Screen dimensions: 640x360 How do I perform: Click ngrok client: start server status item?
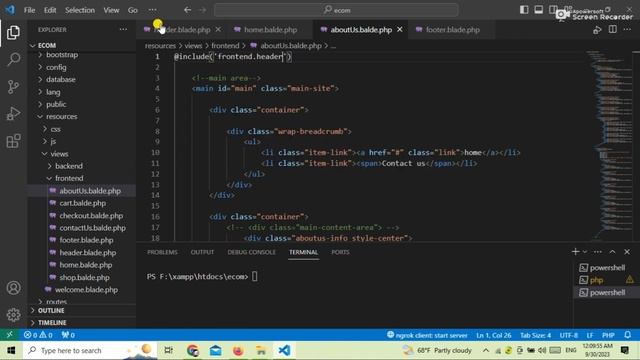[427, 335]
